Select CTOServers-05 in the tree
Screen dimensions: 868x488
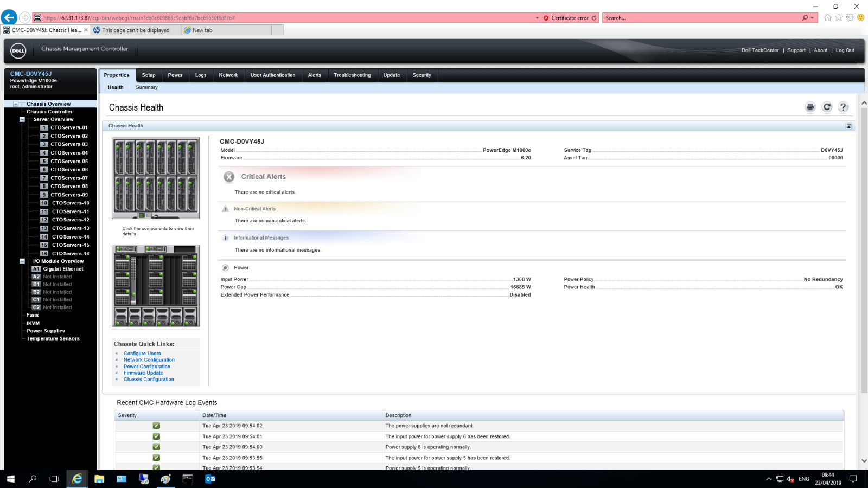[69, 162]
